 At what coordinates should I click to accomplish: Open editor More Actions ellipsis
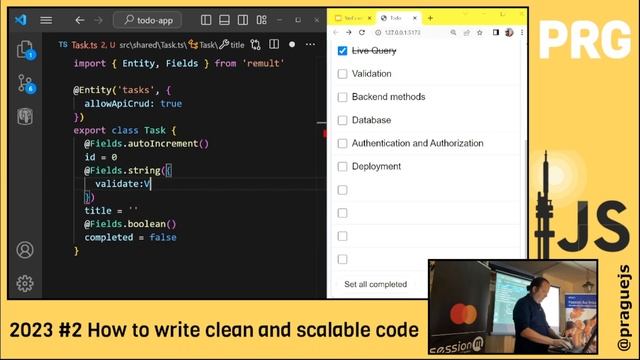310,44
